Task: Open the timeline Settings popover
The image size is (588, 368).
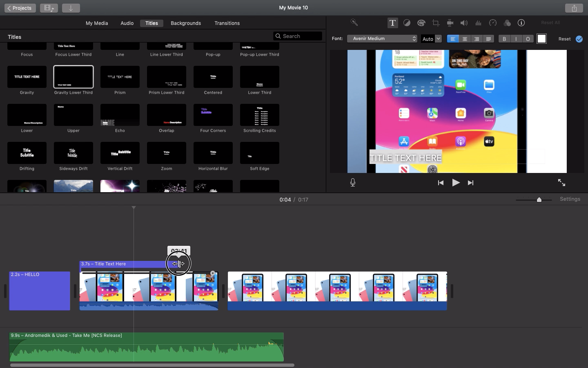Action: (x=570, y=199)
